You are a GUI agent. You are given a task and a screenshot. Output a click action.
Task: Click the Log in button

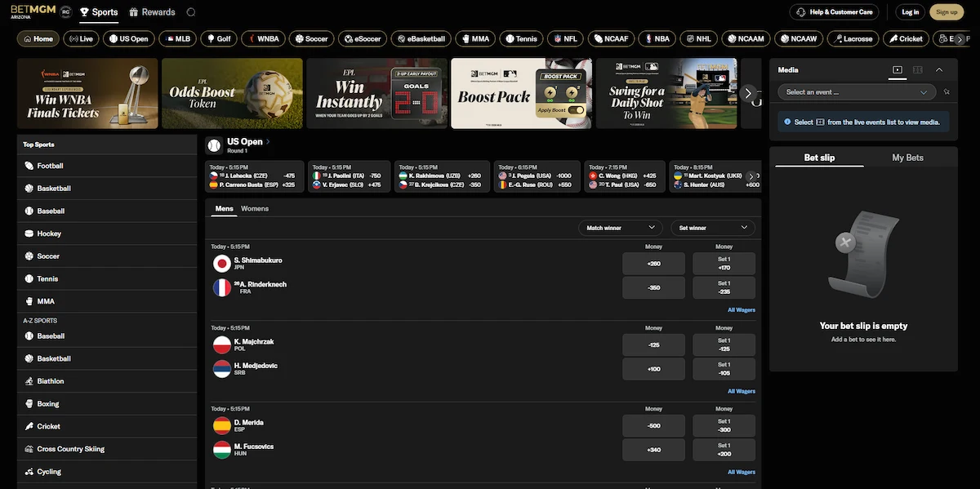910,12
